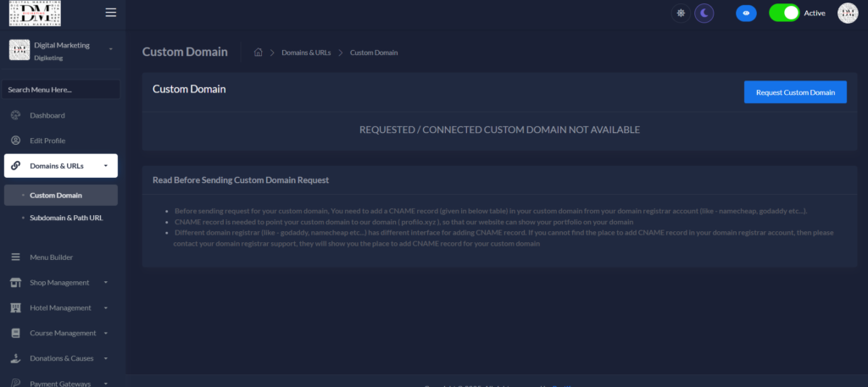Click the bullet starting 'Before sending request'
This screenshot has height=387, width=868.
point(491,211)
